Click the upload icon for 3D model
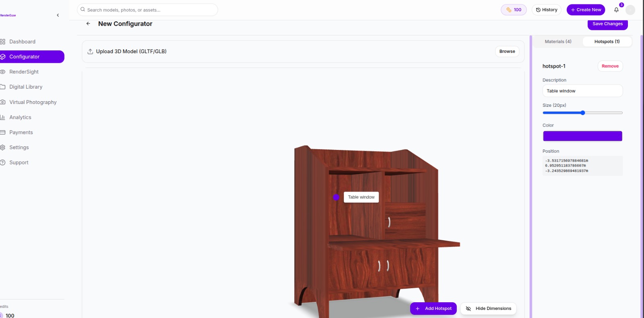The image size is (644, 318). pyautogui.click(x=90, y=52)
